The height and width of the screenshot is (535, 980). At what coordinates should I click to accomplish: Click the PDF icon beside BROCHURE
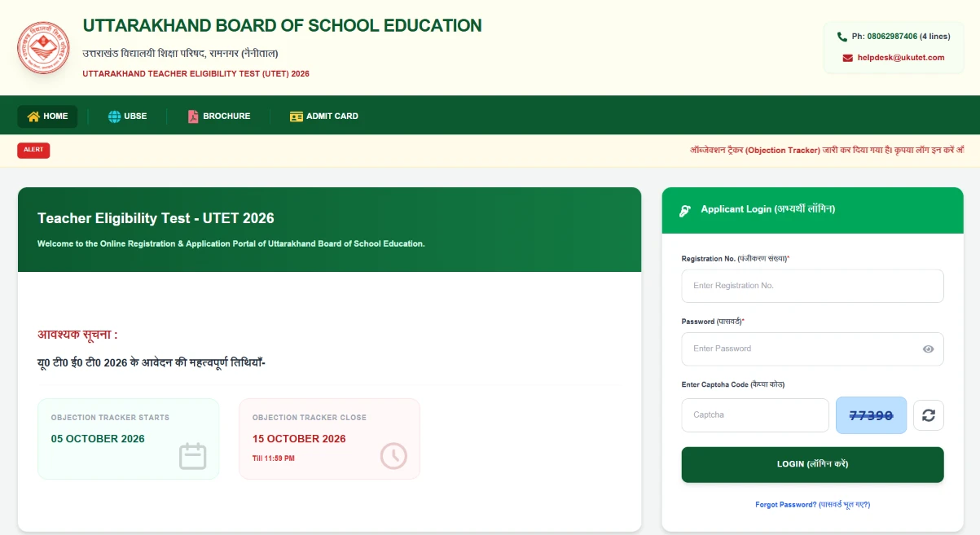[193, 116]
